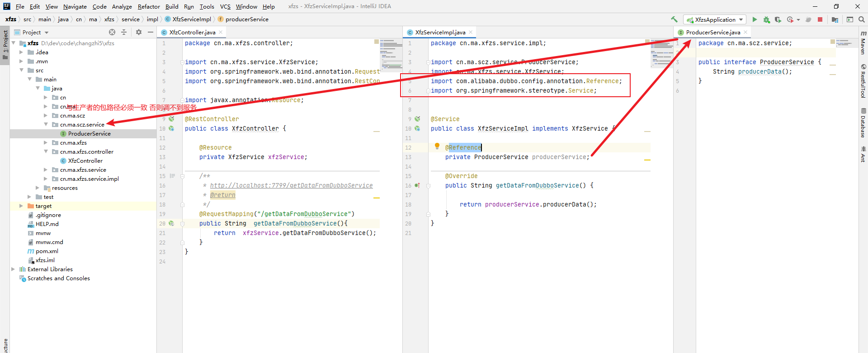Click the gutter icon beside @RestController line 9

[171, 119]
